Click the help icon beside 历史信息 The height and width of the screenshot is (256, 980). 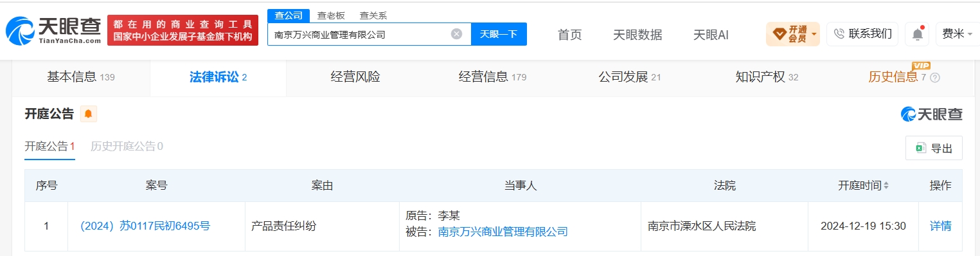(x=935, y=78)
